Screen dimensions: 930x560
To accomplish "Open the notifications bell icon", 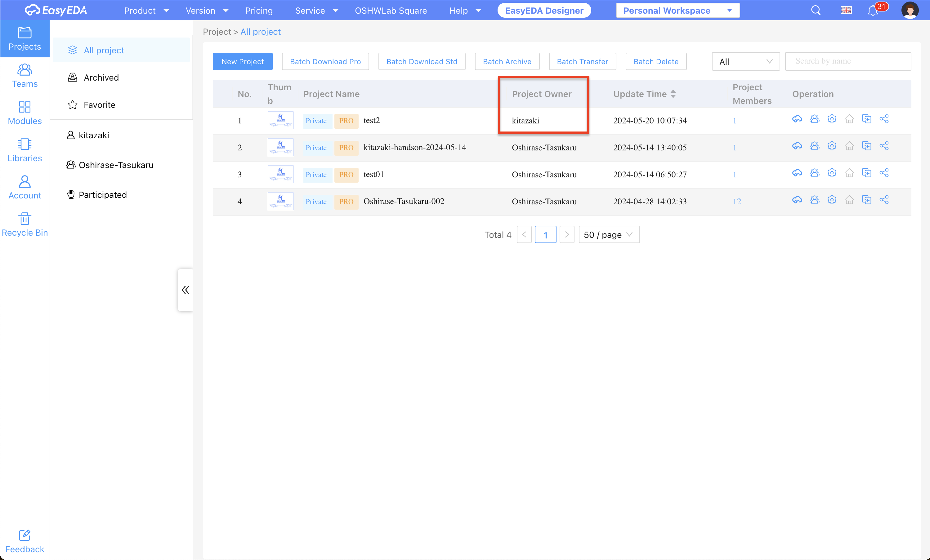I will click(872, 11).
